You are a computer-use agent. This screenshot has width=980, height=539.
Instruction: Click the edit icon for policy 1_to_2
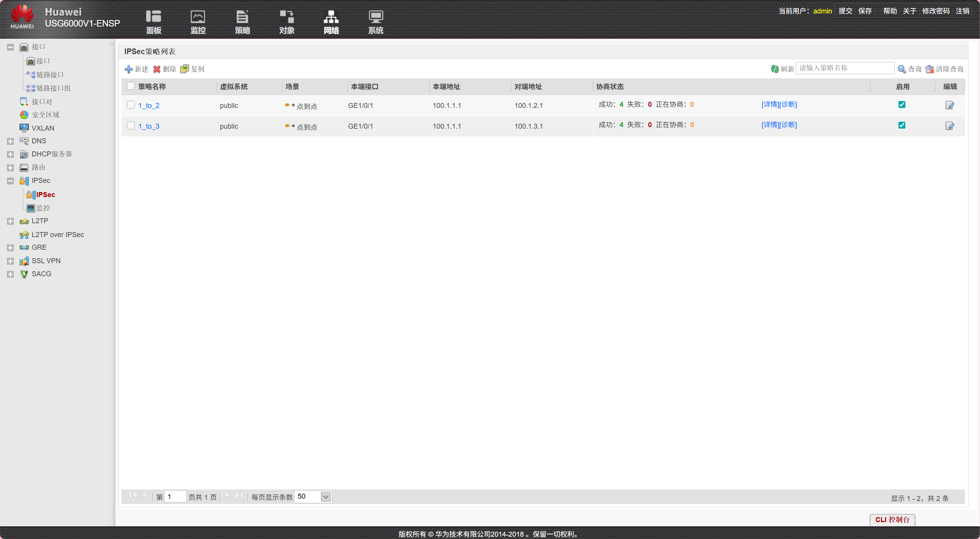pos(949,105)
